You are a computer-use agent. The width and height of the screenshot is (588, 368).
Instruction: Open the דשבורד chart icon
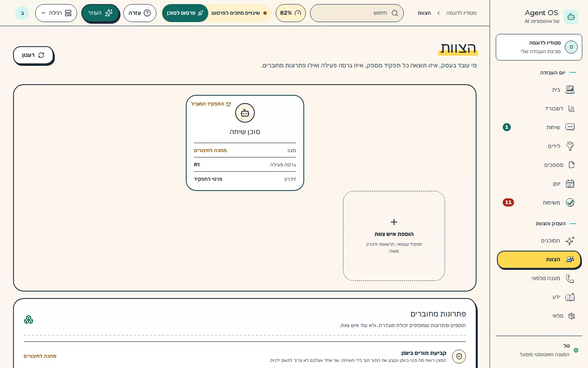pos(571,108)
